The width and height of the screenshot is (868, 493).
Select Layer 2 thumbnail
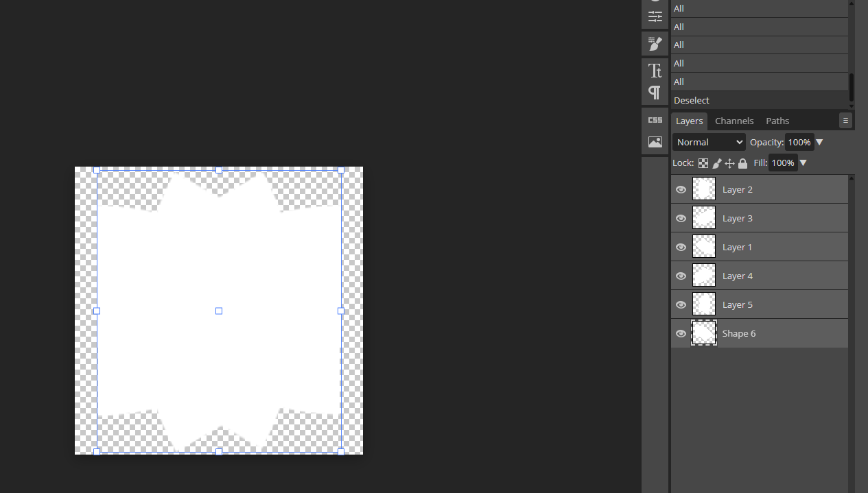[704, 189]
